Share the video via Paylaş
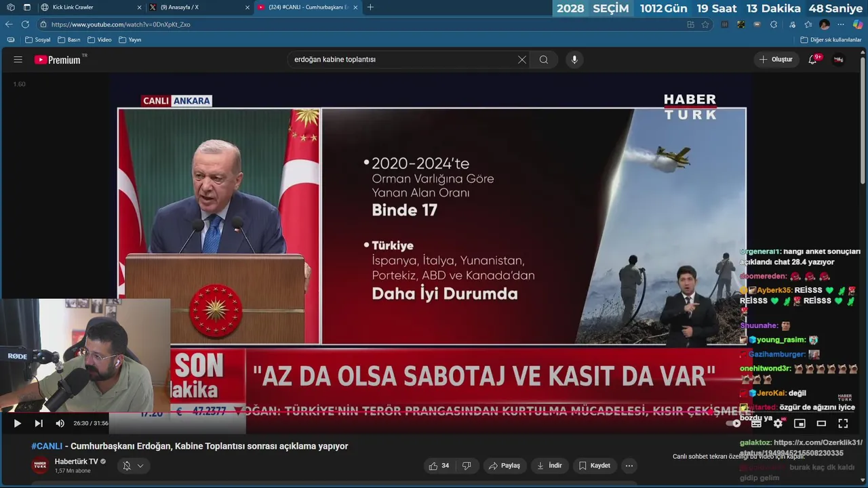Screen dimensions: 868x488 [505, 466]
